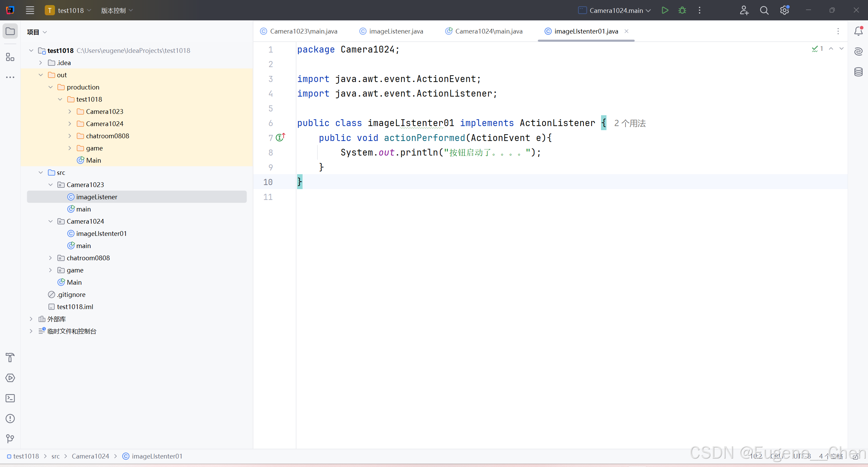Open the Terminal tool window
The height and width of the screenshot is (467, 868).
coord(10,398)
